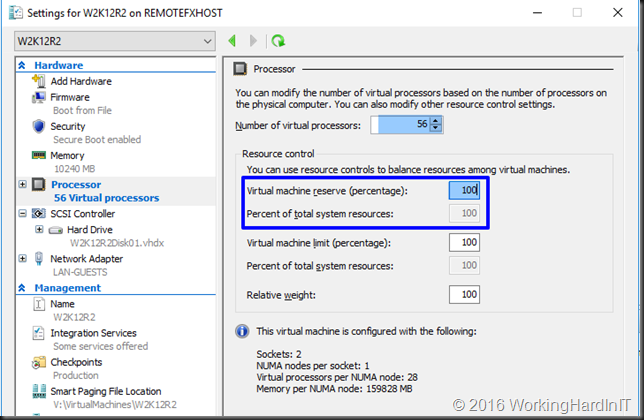Select the Integration Services icon
Image resolution: width=644 pixels, height=420 pixels.
(x=38, y=333)
